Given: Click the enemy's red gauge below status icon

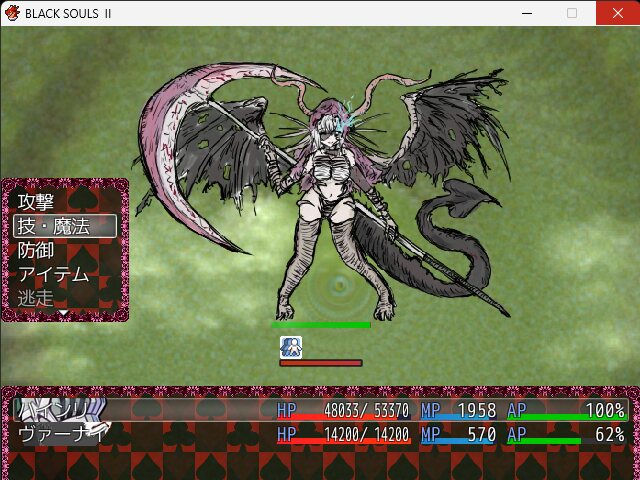Looking at the screenshot, I should (x=321, y=363).
